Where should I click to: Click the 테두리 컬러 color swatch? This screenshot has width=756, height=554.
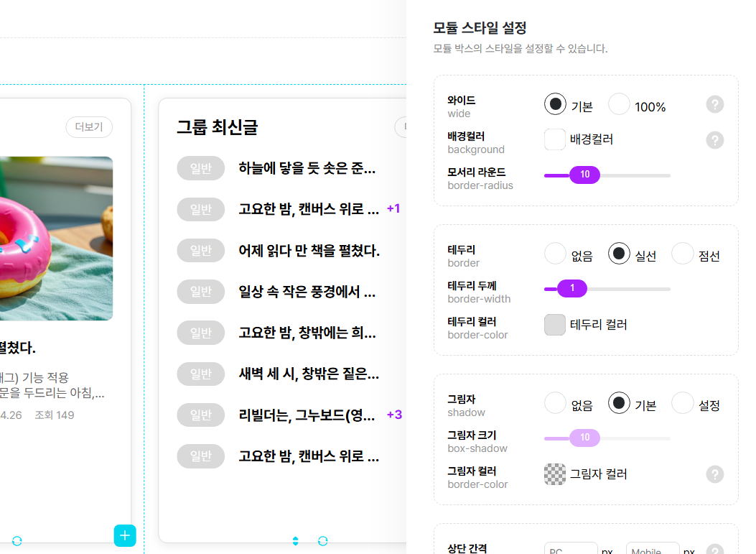click(x=555, y=325)
